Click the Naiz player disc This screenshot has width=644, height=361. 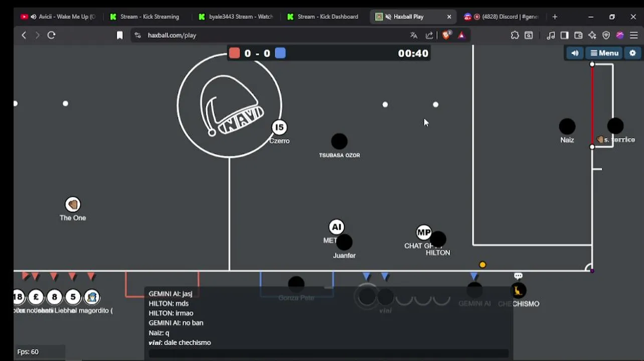click(567, 126)
